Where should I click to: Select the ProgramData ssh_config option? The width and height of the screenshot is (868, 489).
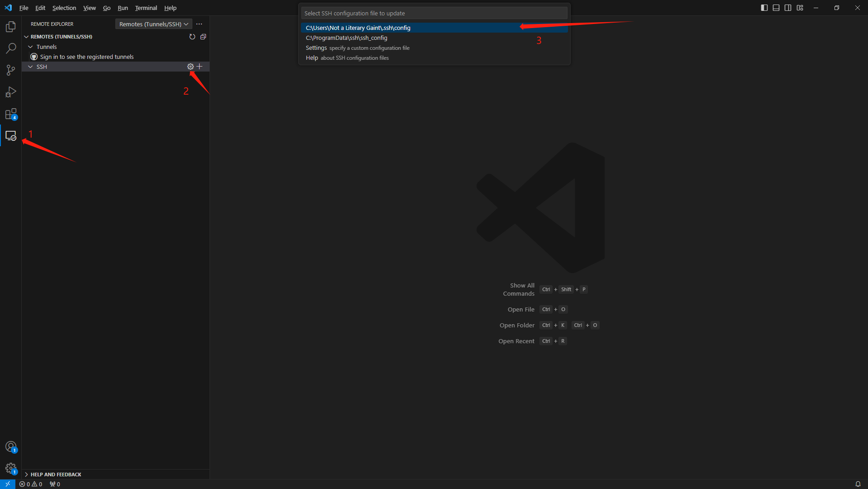434,38
